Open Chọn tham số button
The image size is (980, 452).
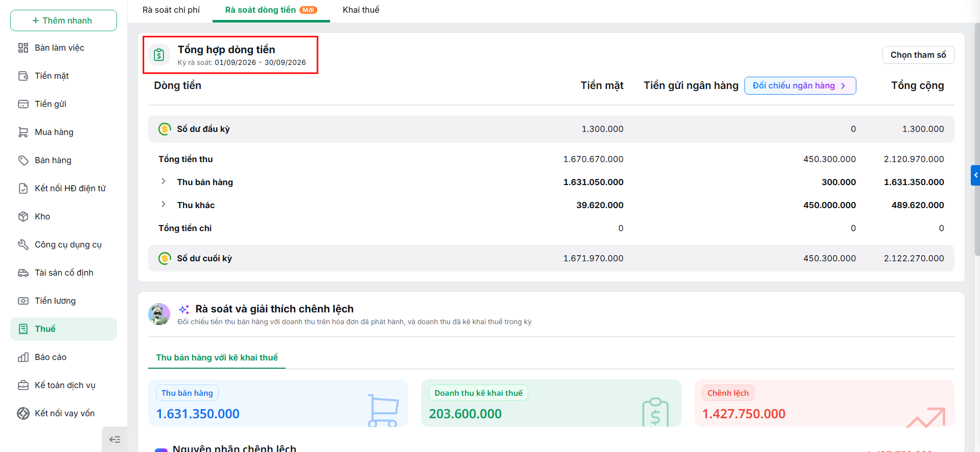918,55
